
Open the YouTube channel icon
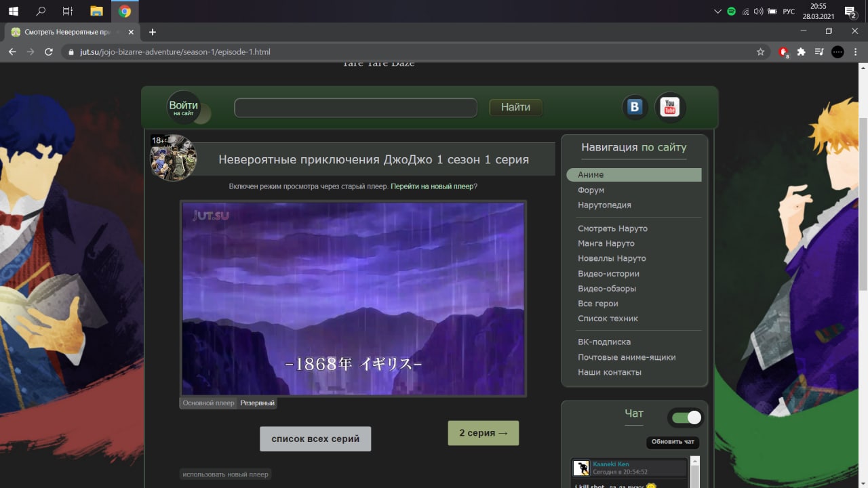point(670,107)
